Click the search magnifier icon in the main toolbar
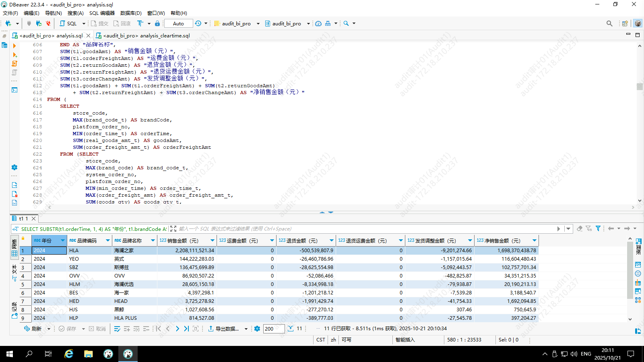The image size is (644, 362). tap(346, 23)
